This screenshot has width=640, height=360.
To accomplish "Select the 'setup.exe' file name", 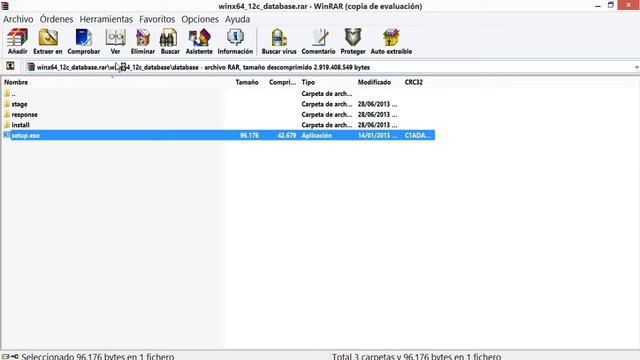I will [x=26, y=136].
